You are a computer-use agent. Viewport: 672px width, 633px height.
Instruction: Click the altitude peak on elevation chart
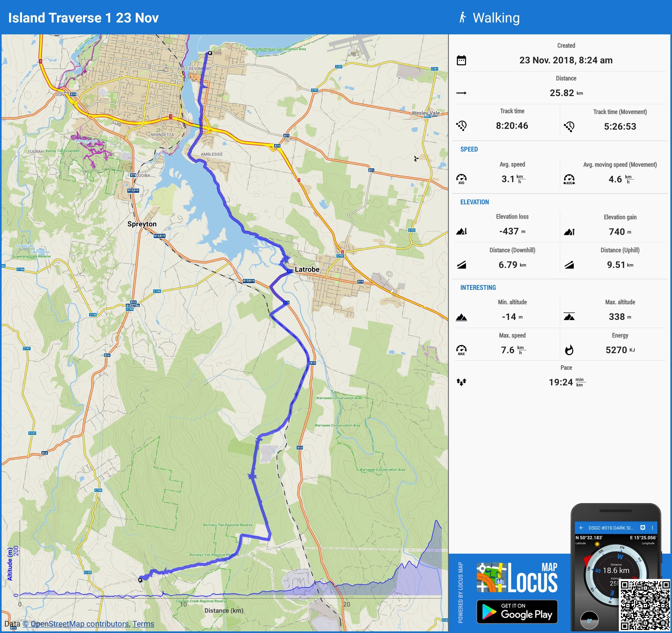437,521
